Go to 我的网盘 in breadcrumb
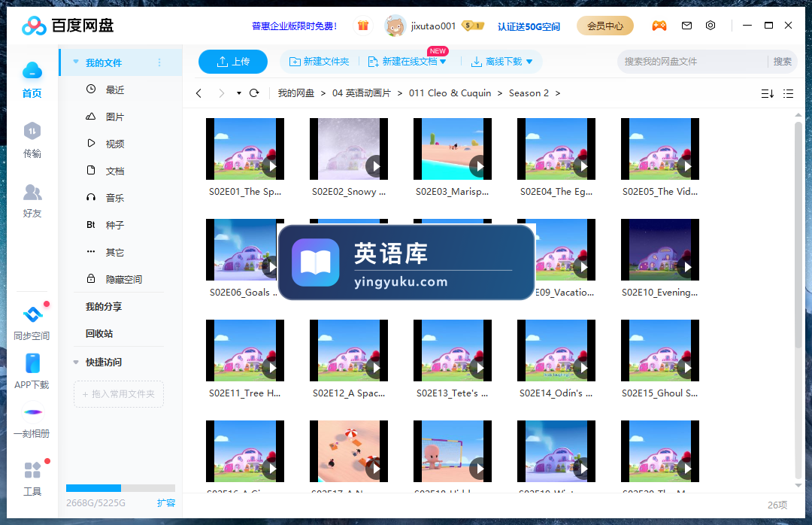The width and height of the screenshot is (812, 525). coord(295,93)
